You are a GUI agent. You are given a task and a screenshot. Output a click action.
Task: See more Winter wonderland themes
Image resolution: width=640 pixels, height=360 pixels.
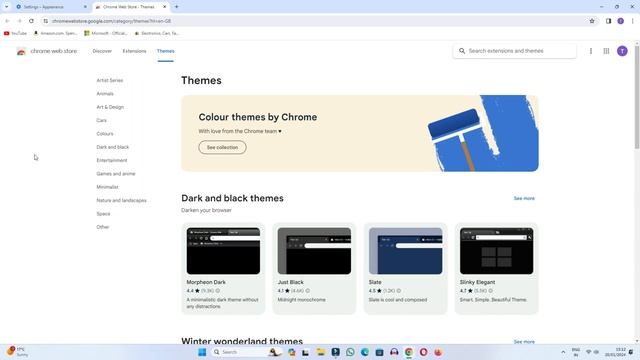tap(524, 342)
